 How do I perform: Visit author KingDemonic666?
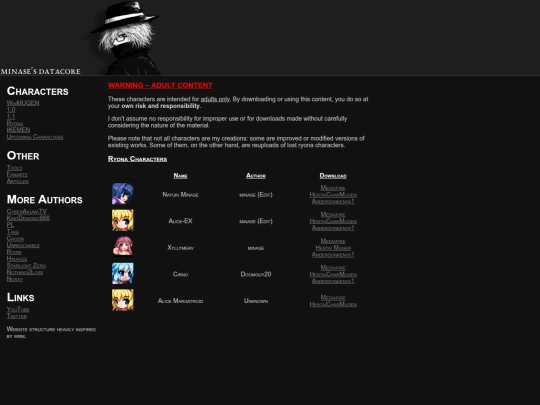click(28, 218)
